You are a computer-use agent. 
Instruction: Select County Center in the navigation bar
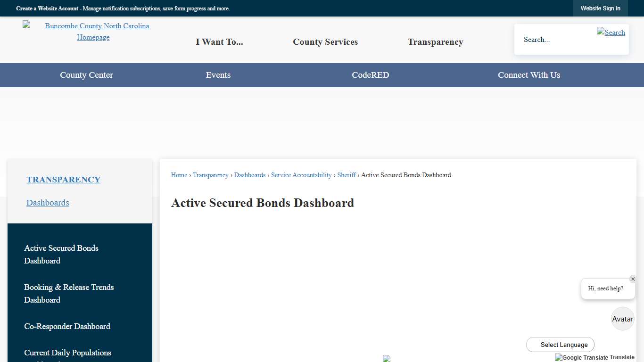pos(86,75)
